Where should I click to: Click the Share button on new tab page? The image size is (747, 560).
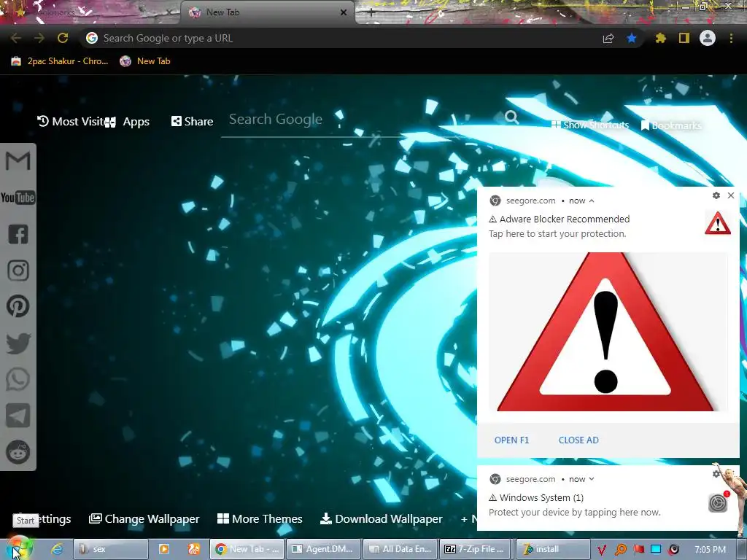click(x=192, y=122)
